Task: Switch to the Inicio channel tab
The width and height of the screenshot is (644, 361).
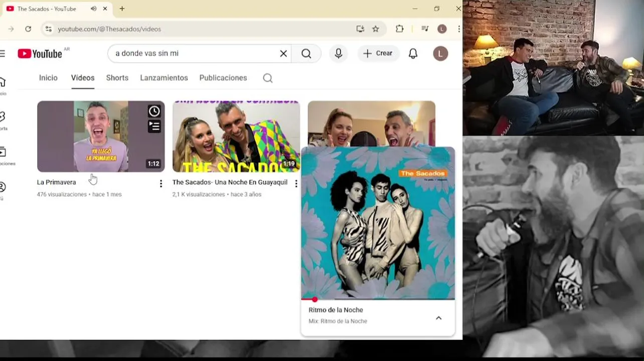Action: (48, 78)
